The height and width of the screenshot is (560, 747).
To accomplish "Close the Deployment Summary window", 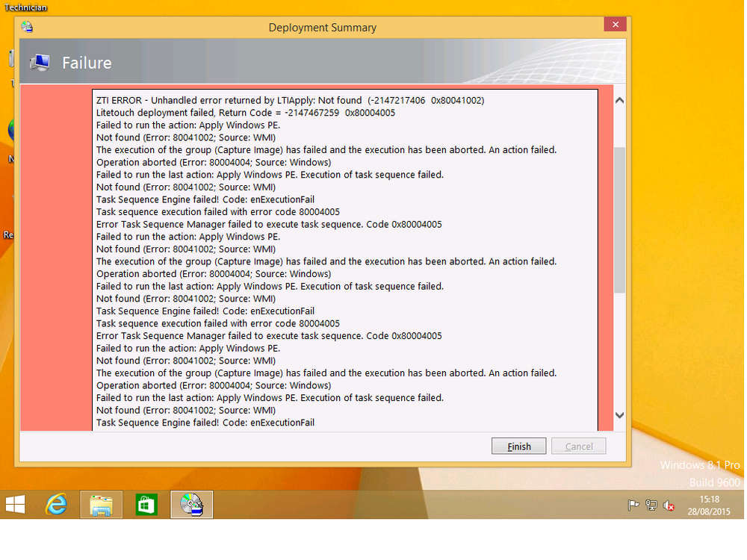I will tap(615, 25).
